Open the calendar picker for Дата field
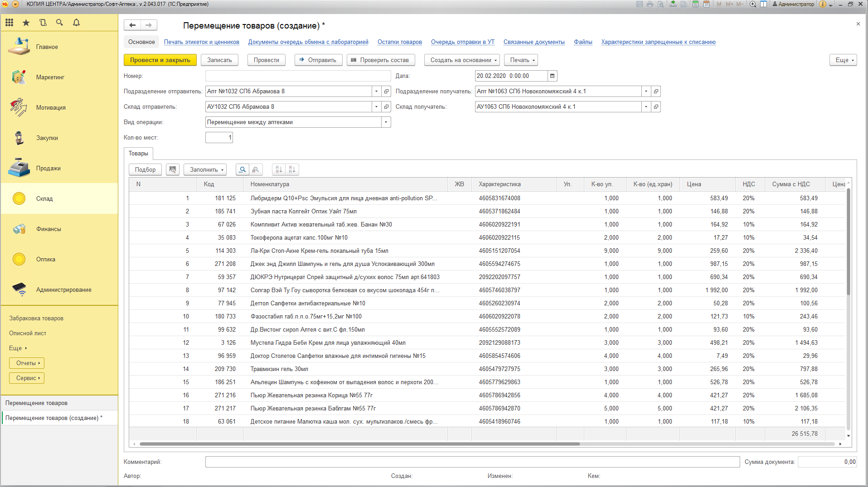The image size is (868, 487). point(552,76)
